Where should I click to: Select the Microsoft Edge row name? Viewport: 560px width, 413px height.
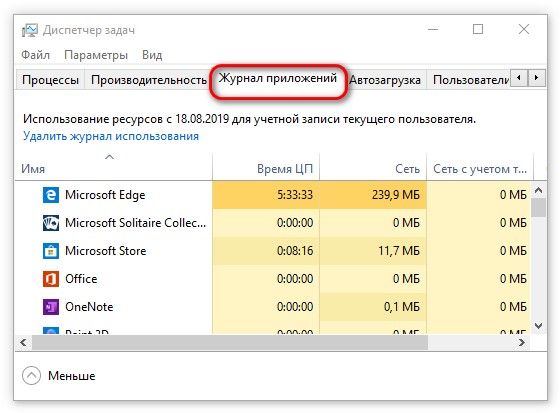coord(105,195)
